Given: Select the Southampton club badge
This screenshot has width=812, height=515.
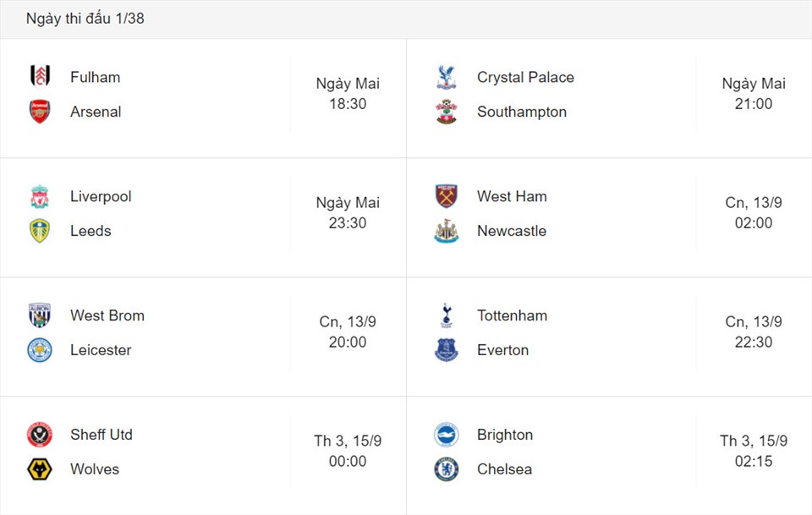Looking at the screenshot, I should click(x=447, y=112).
